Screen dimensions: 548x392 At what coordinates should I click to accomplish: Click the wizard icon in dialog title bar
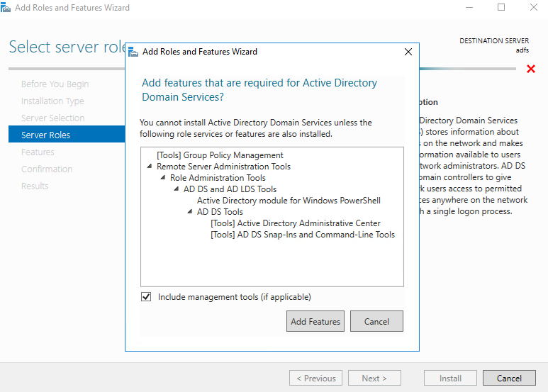point(134,52)
